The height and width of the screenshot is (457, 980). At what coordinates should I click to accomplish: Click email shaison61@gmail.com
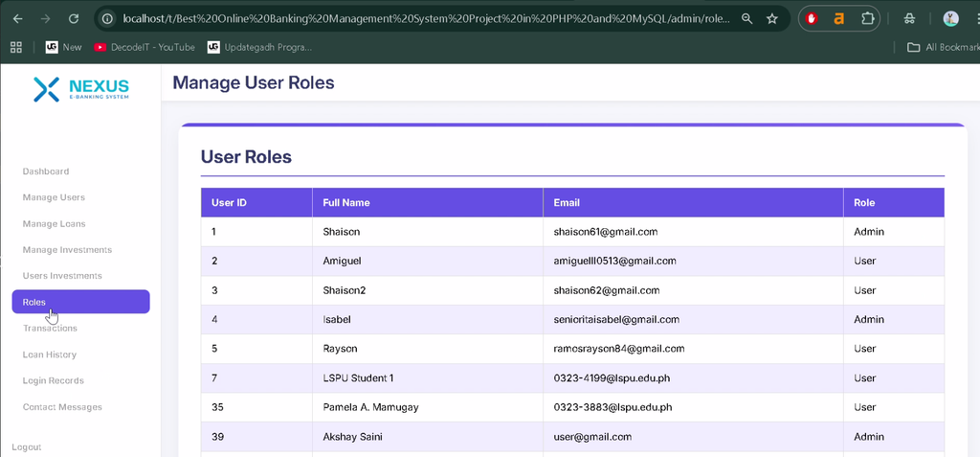606,232
